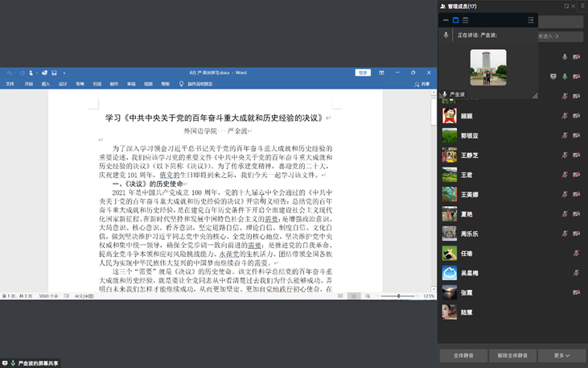Unmute 王君's microphone
Viewport: 588px width, 368px height.
[x=565, y=175]
